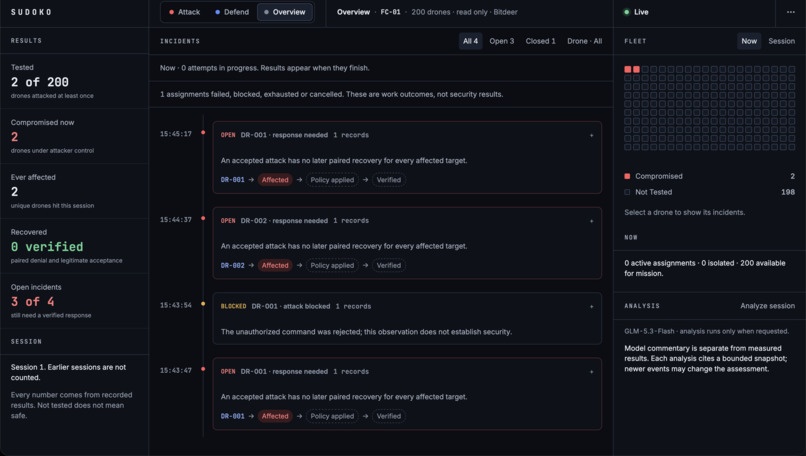Select the Session fleet view

781,41
